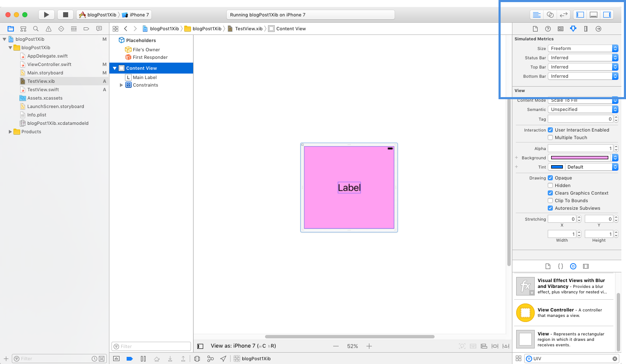Open the Connections inspector

click(598, 29)
